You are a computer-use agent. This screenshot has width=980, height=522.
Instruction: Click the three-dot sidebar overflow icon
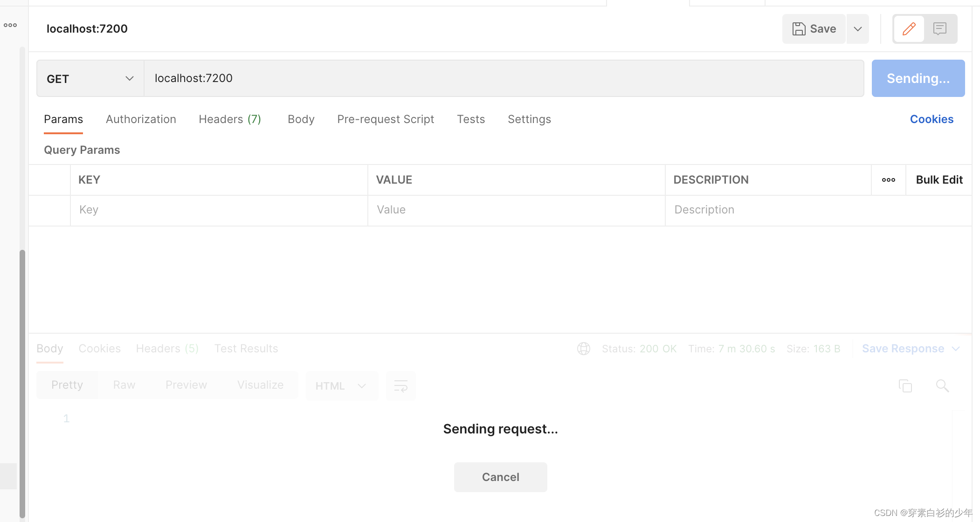10,25
